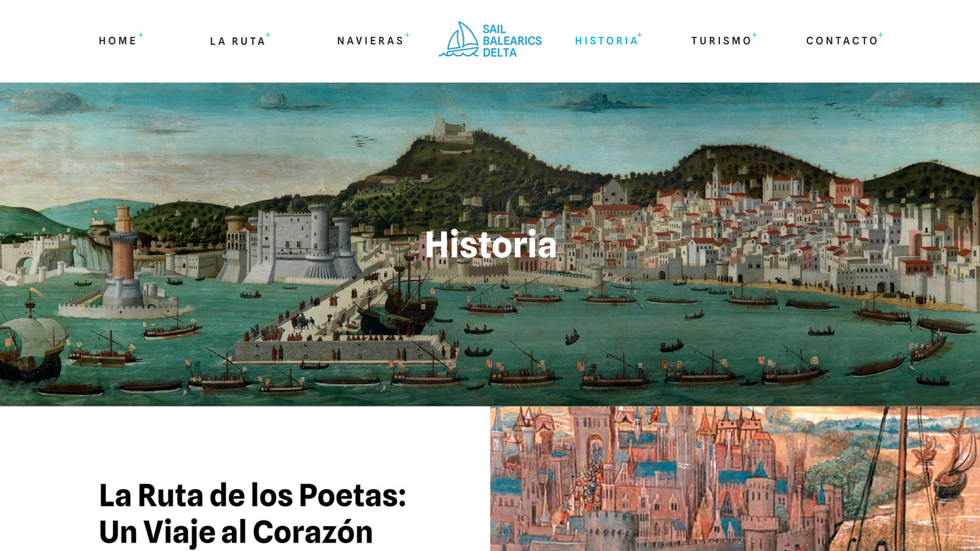Go to the LA RUTA page
This screenshot has height=551, width=980.
click(x=237, y=41)
